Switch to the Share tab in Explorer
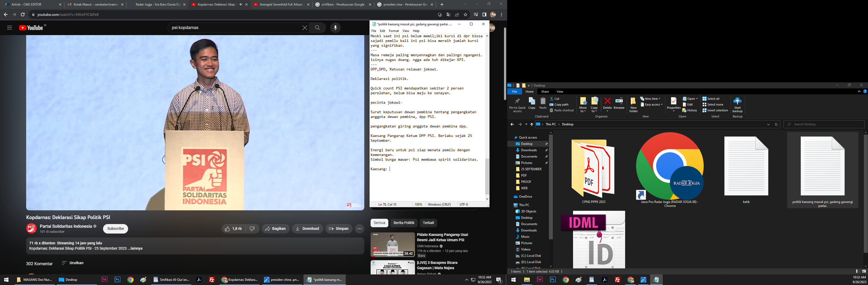The width and height of the screenshot is (868, 285). coord(545,92)
